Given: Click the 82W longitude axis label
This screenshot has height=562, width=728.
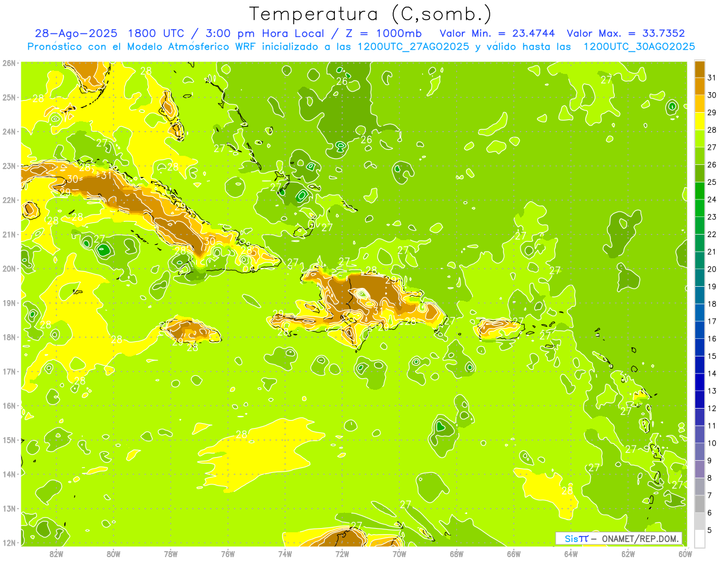Looking at the screenshot, I should coord(56,554).
